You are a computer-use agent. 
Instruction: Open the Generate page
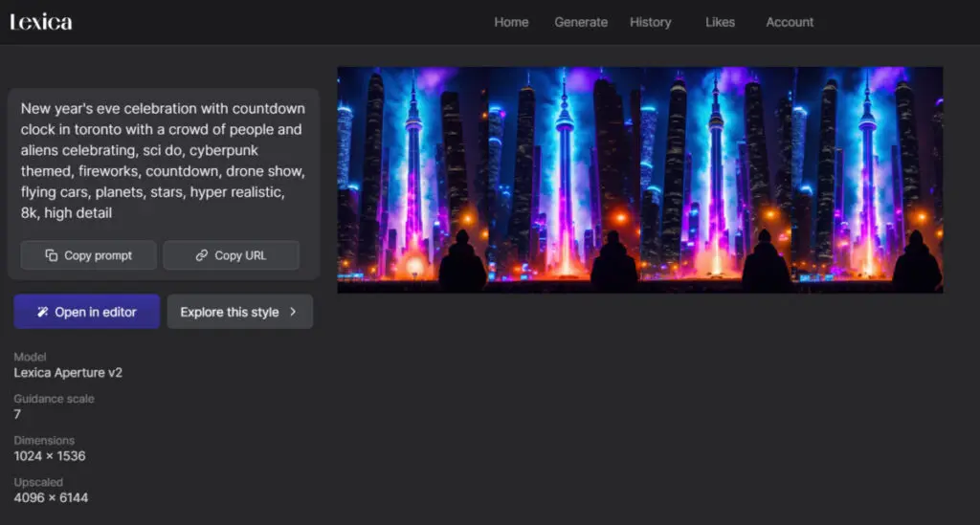(x=581, y=22)
